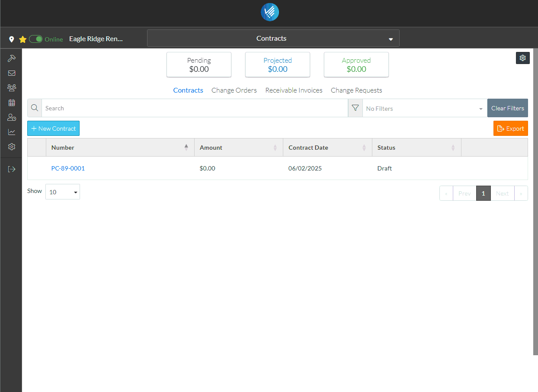
Task: Click the Next pagination button
Action: click(x=503, y=193)
